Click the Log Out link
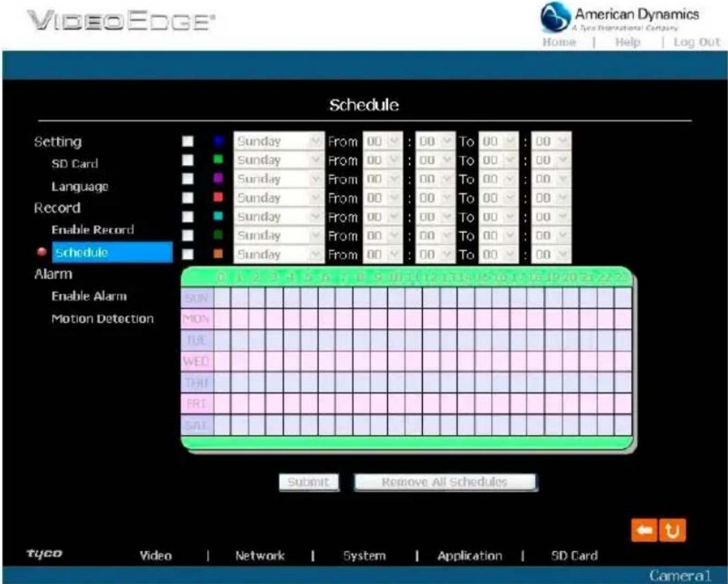This screenshot has height=584, width=728. pos(697,42)
